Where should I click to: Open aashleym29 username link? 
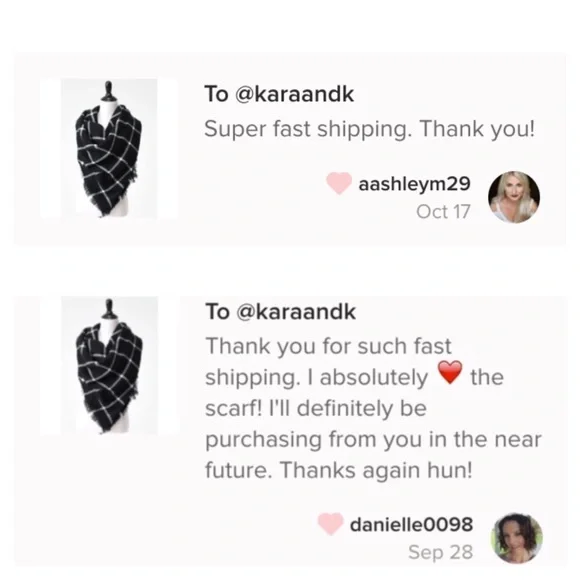point(414,184)
